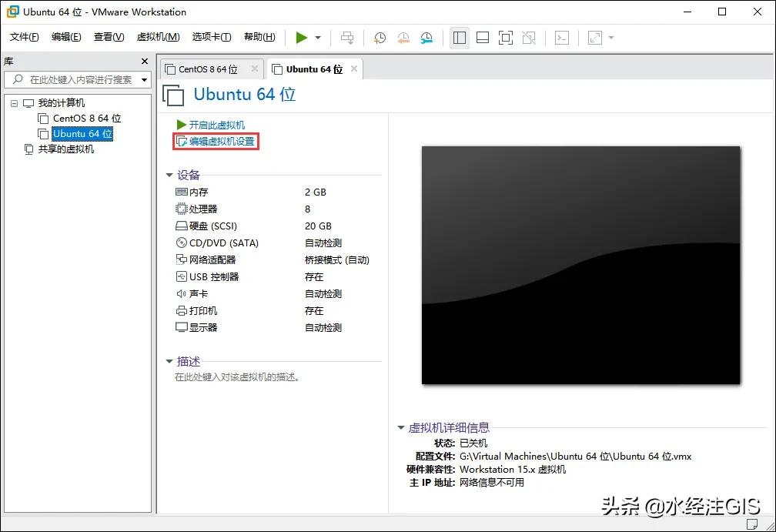Open the 虚拟机(M) menu

(x=157, y=36)
